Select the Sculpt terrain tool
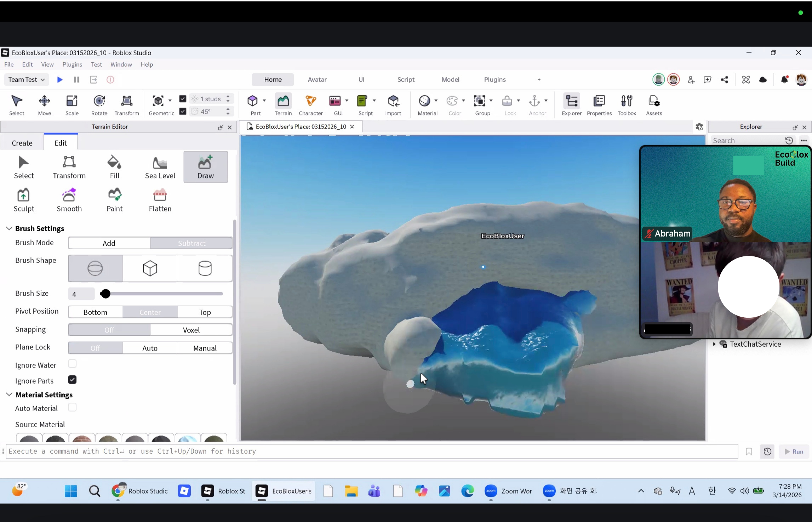The width and height of the screenshot is (812, 522). click(x=24, y=200)
